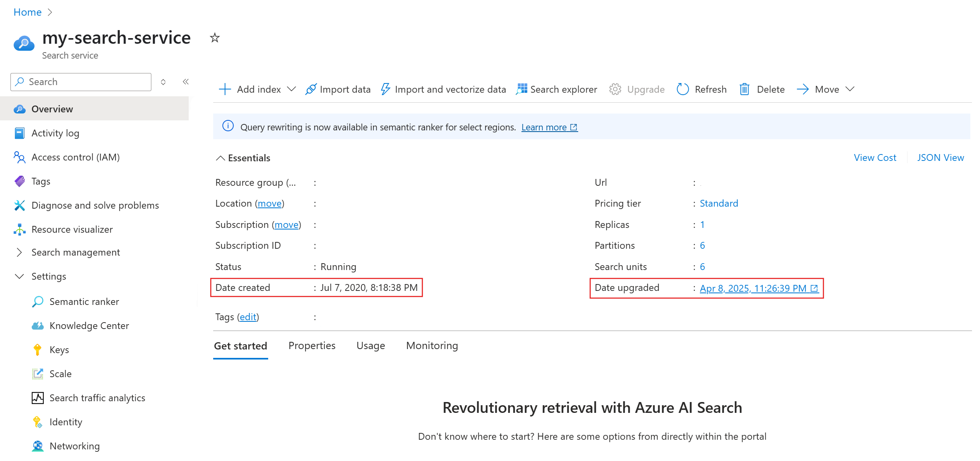
Task: Expand the Search management group
Action: point(19,252)
